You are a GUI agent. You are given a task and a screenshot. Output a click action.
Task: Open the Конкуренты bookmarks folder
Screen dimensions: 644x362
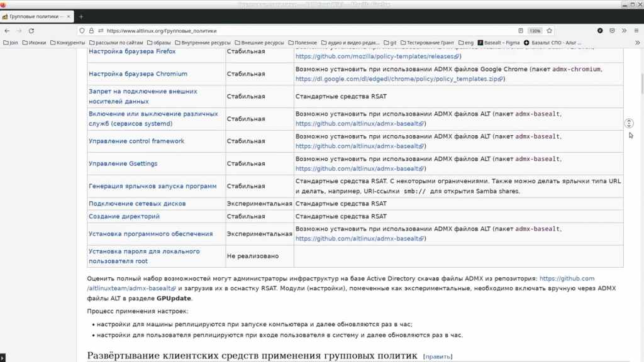(67, 43)
